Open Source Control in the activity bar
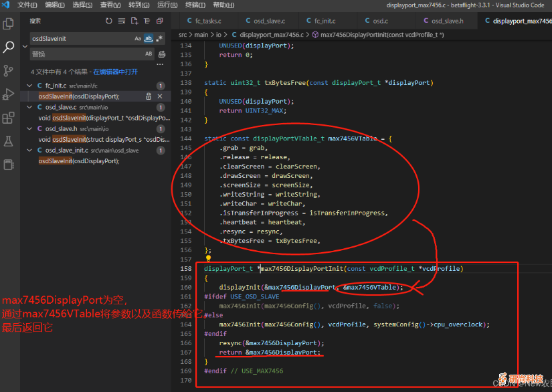The height and width of the screenshot is (392, 552). point(9,70)
